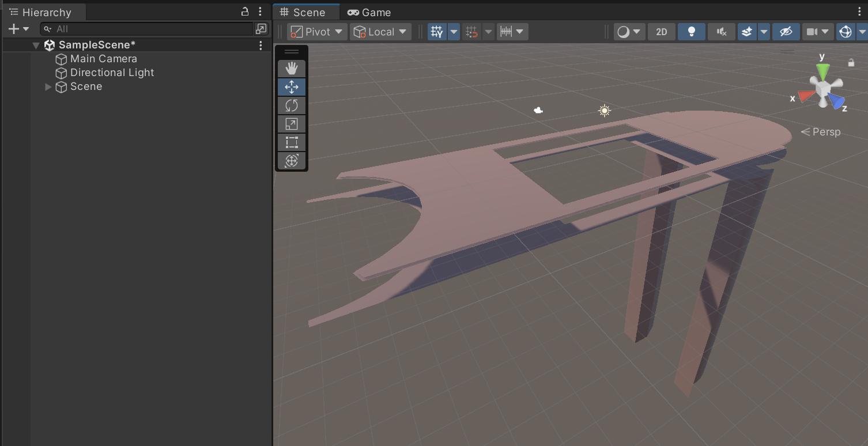Select Directional Light in Hierarchy
Viewport: 868px width, 446px height.
coord(112,73)
